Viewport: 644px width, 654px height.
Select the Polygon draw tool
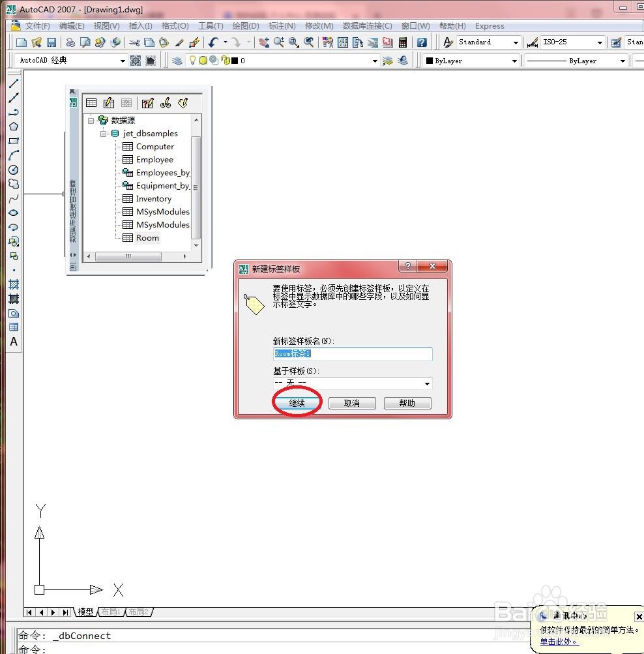pyautogui.click(x=13, y=126)
